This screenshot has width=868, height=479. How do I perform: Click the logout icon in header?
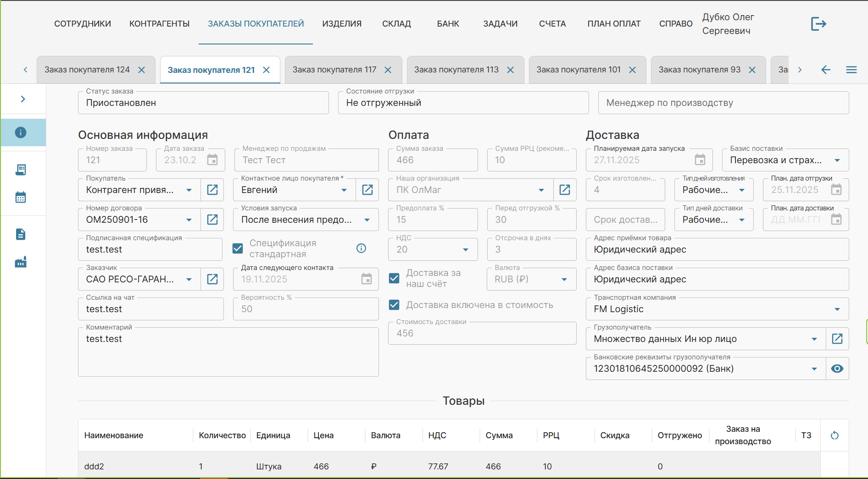[x=818, y=24]
